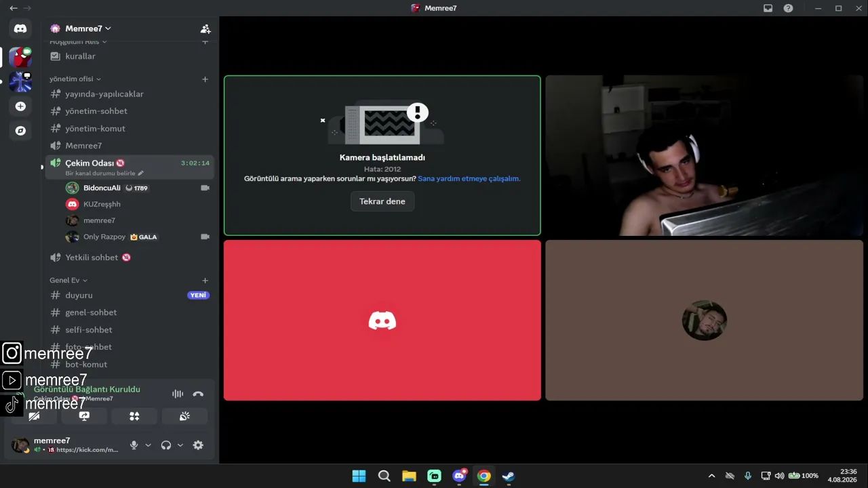Go back with the title bar arrow
The width and height of the screenshot is (868, 488).
[14, 8]
